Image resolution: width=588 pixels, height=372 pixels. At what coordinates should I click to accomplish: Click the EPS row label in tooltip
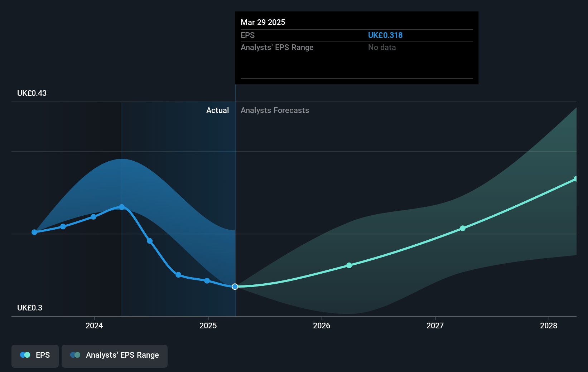pyautogui.click(x=247, y=35)
